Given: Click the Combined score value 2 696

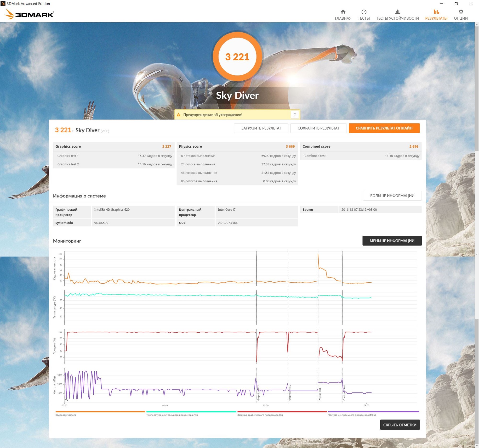Looking at the screenshot, I should click(x=414, y=146).
